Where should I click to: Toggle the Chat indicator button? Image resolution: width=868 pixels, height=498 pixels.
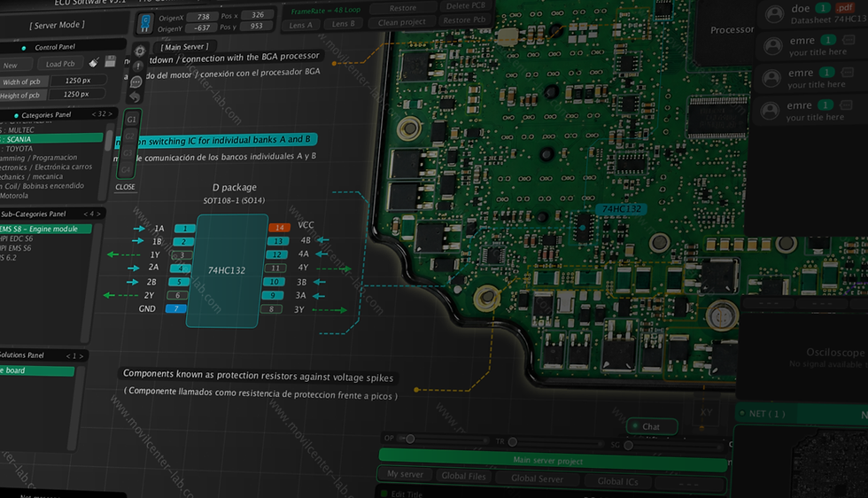(x=652, y=426)
